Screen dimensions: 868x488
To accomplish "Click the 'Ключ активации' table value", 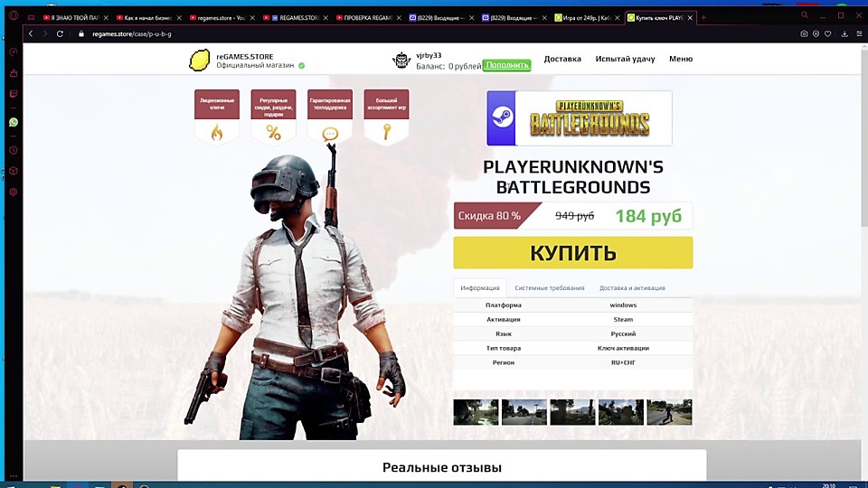I will point(623,348).
